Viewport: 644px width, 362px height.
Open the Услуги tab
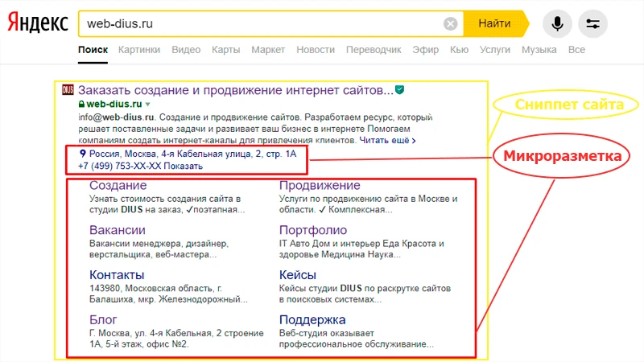[x=495, y=50]
